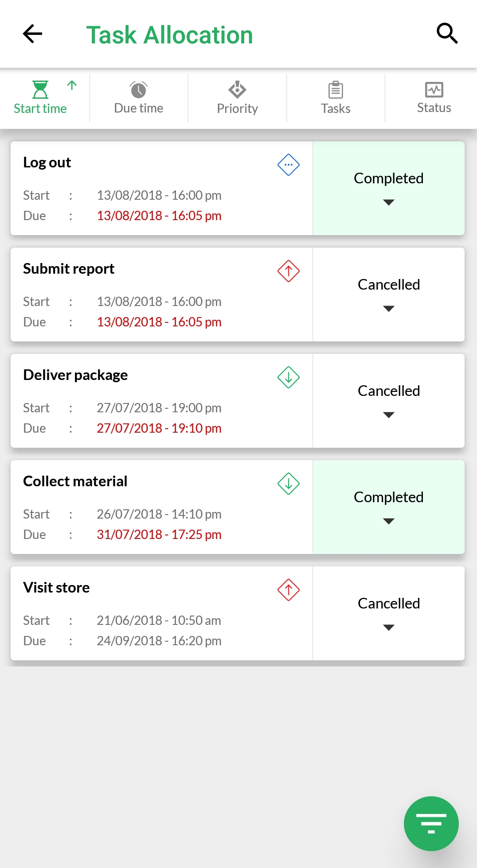Tap the back arrow icon

[x=32, y=34]
